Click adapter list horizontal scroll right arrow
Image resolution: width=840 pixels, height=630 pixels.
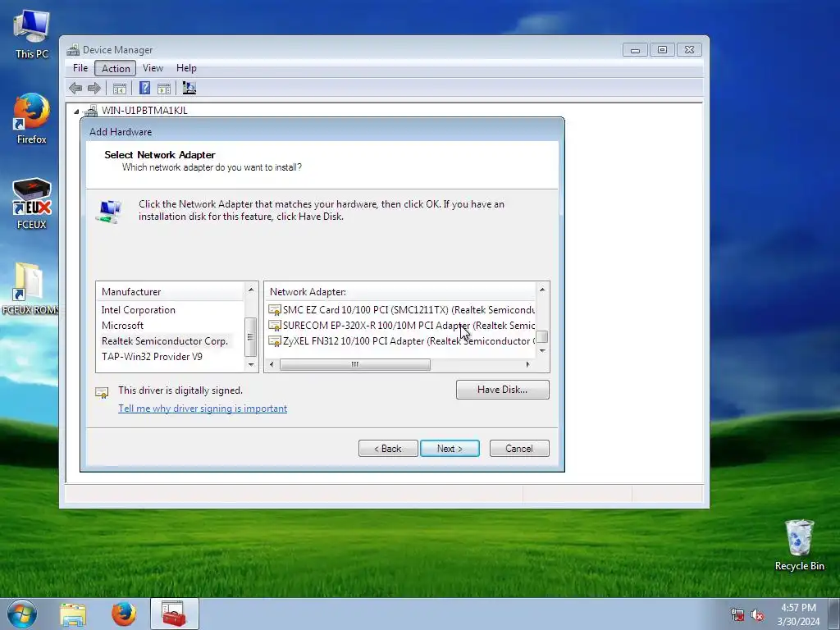click(528, 364)
